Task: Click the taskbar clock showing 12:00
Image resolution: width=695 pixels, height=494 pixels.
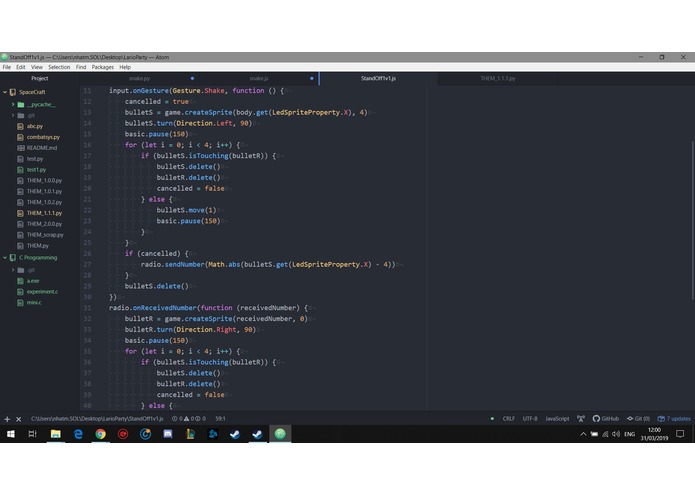Action: point(654,434)
